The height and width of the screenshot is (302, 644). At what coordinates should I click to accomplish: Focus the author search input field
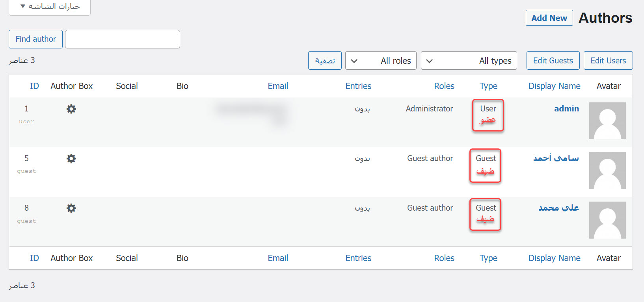[x=123, y=39]
